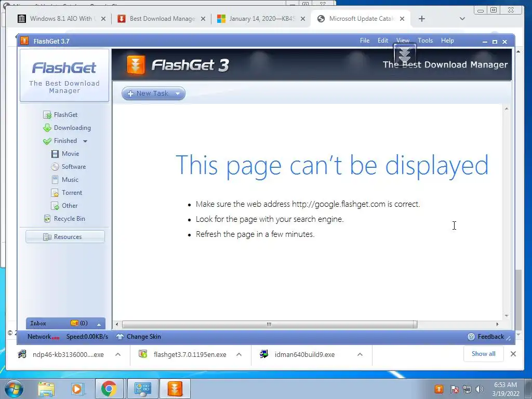Select the Torrent category icon
The width and height of the screenshot is (532, 399).
click(55, 193)
